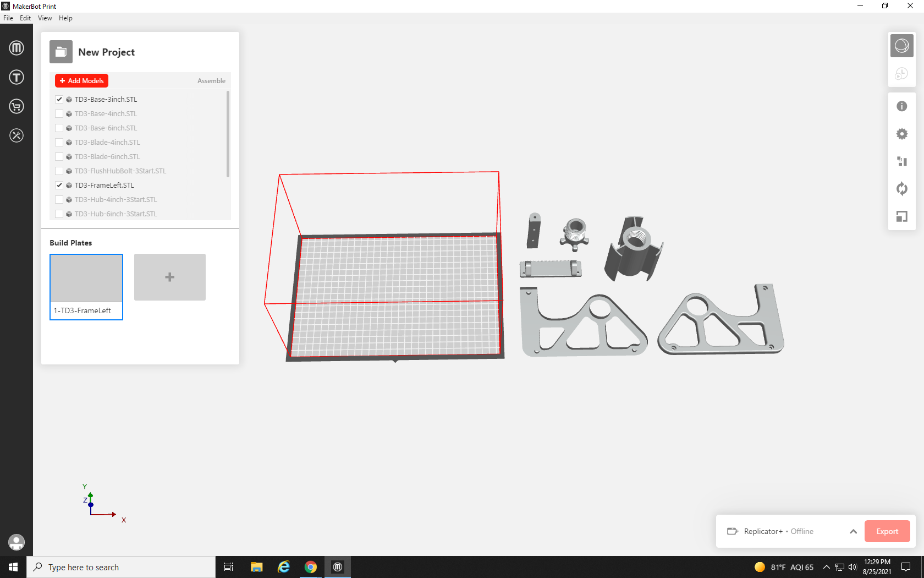Uncheck TD3-Base-3inch.STL checkbox

tap(59, 100)
